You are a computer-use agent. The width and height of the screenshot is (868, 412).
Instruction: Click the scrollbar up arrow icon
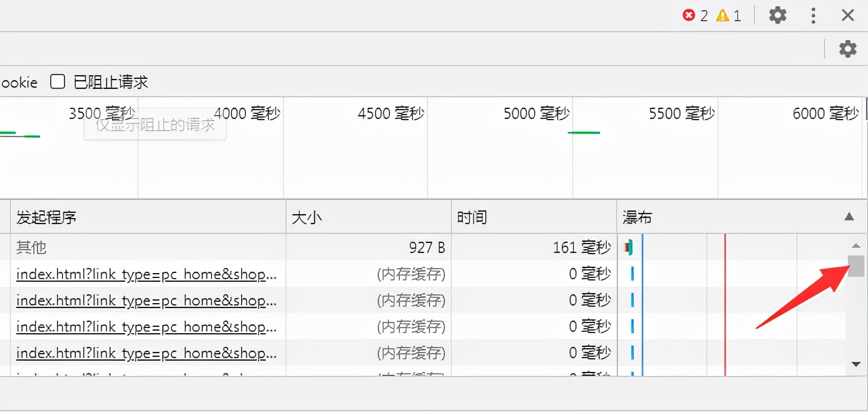click(857, 244)
